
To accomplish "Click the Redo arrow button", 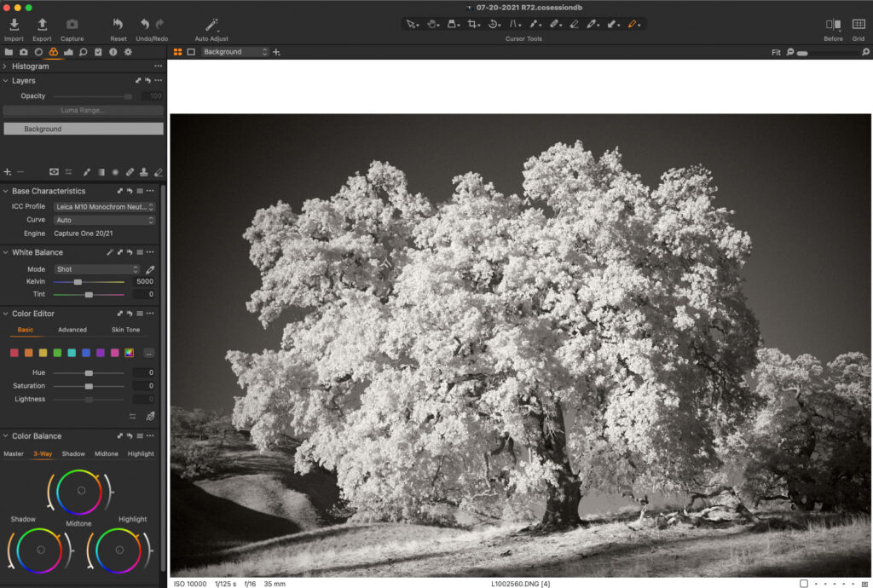I will 159,24.
